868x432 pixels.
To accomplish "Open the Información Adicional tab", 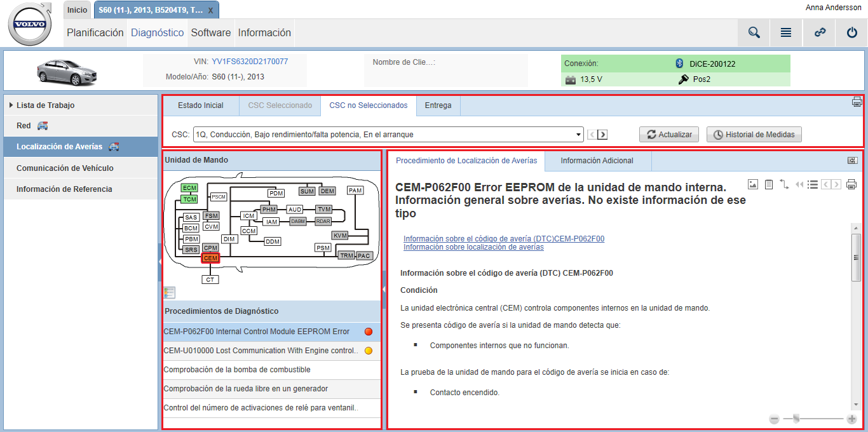I will [x=597, y=161].
